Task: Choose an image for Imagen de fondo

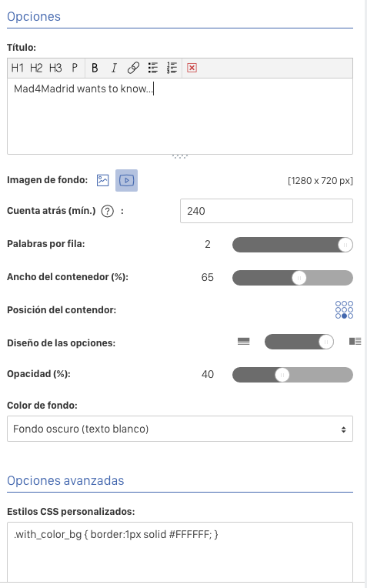Action: coord(103,180)
